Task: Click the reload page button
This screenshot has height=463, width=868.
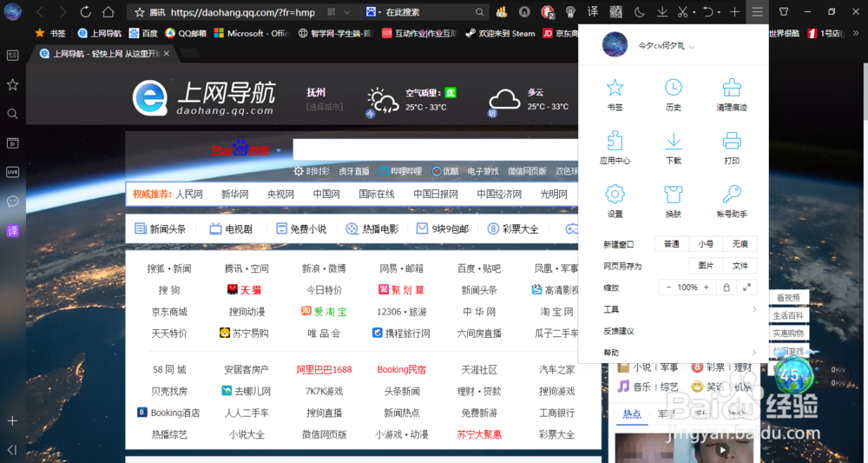Action: 85,11
